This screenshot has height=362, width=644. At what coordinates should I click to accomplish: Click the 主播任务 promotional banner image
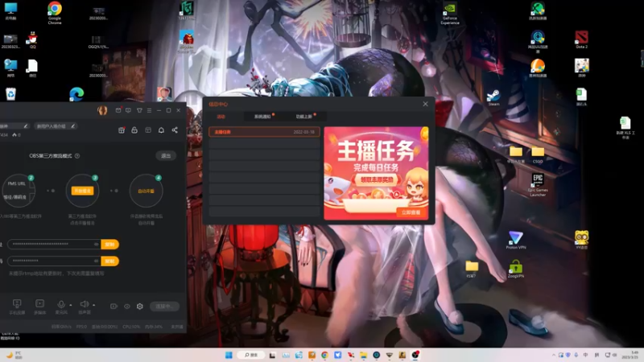pos(376,173)
